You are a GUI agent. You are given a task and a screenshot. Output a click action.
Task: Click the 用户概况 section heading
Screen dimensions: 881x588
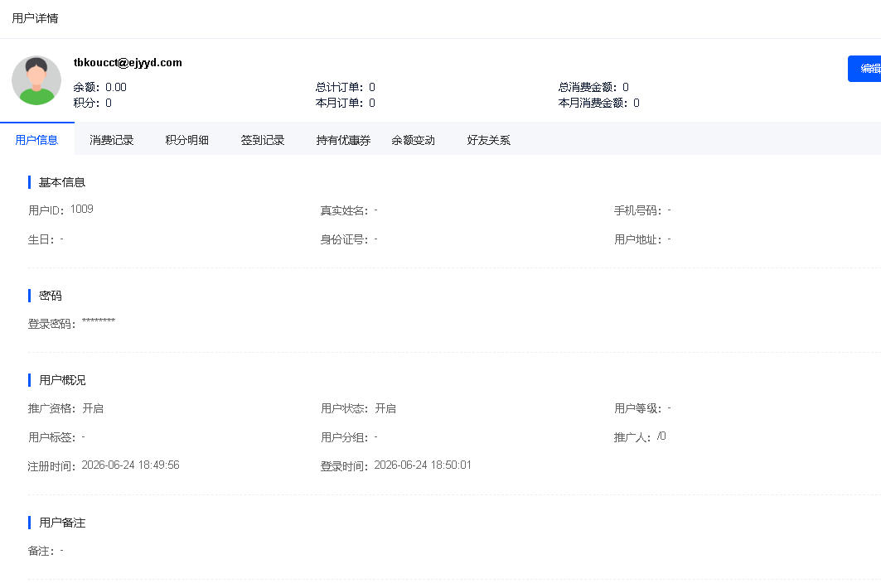click(62, 380)
